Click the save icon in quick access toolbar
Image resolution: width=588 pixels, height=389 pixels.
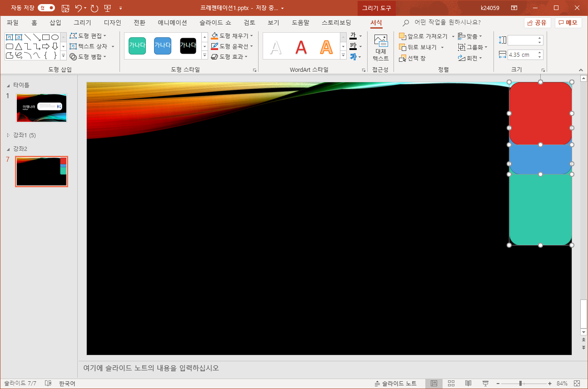click(x=65, y=8)
